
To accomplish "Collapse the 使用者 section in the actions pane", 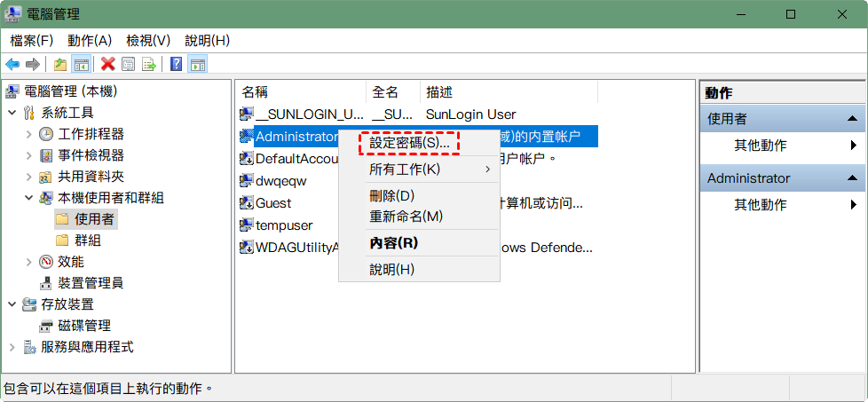I will [x=851, y=119].
